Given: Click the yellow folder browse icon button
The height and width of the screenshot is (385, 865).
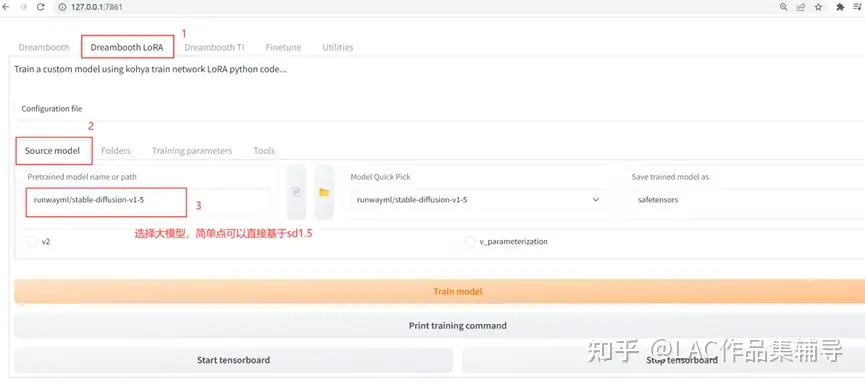Looking at the screenshot, I should point(324,192).
